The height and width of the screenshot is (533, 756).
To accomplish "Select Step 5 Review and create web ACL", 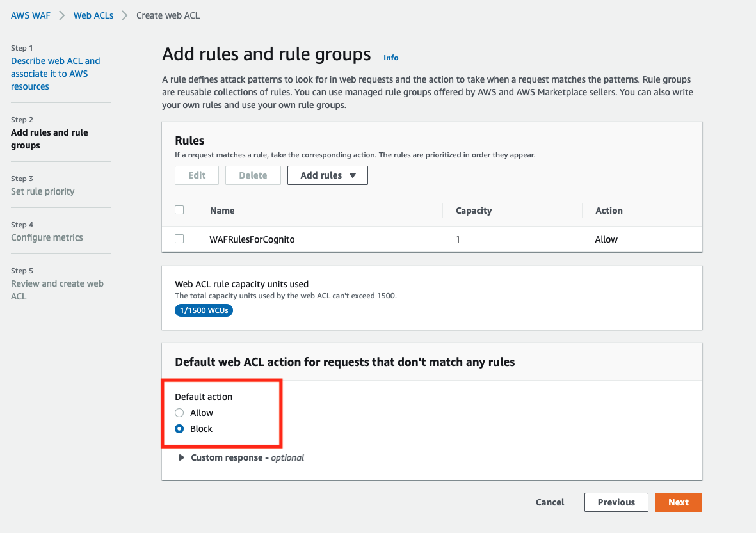I will (x=57, y=290).
